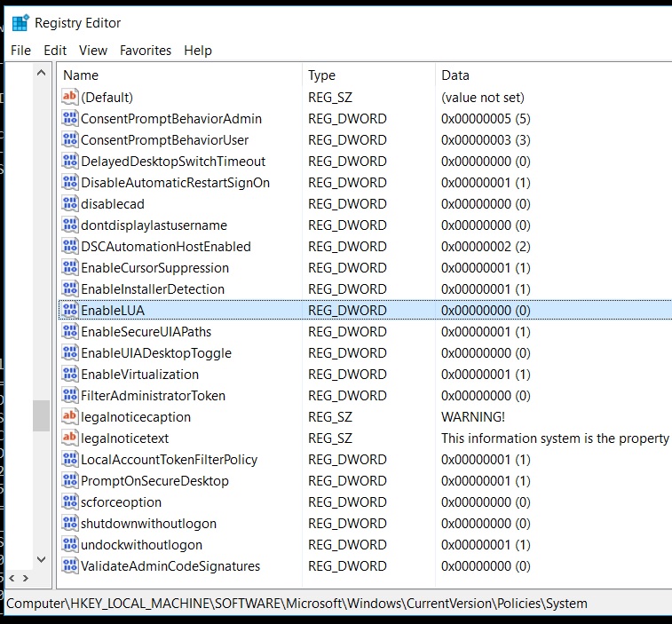Select the dontdisplaylastusername value name

[154, 225]
